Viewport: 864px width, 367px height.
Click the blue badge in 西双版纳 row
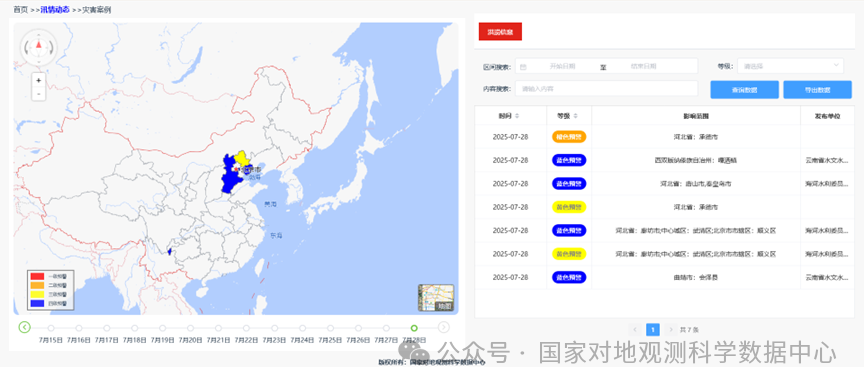569,160
